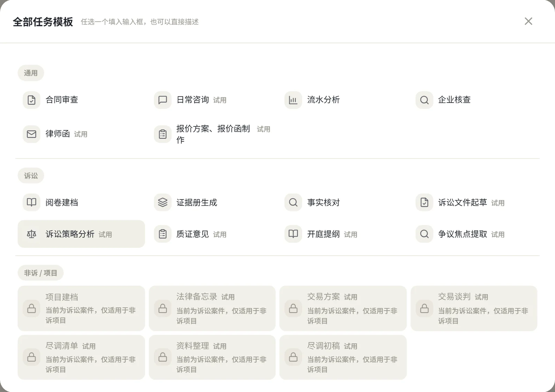Click the 合同审查 document icon
This screenshot has height=392, width=555.
click(x=32, y=100)
